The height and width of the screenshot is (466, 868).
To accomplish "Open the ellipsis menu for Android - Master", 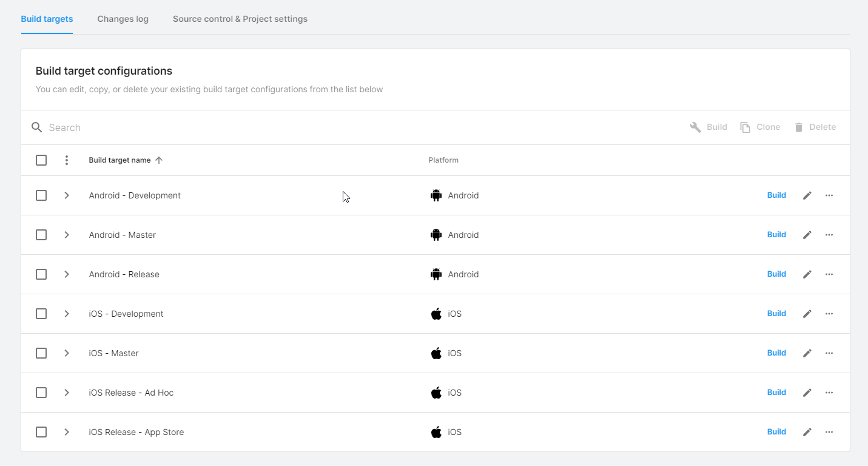I will coord(829,234).
